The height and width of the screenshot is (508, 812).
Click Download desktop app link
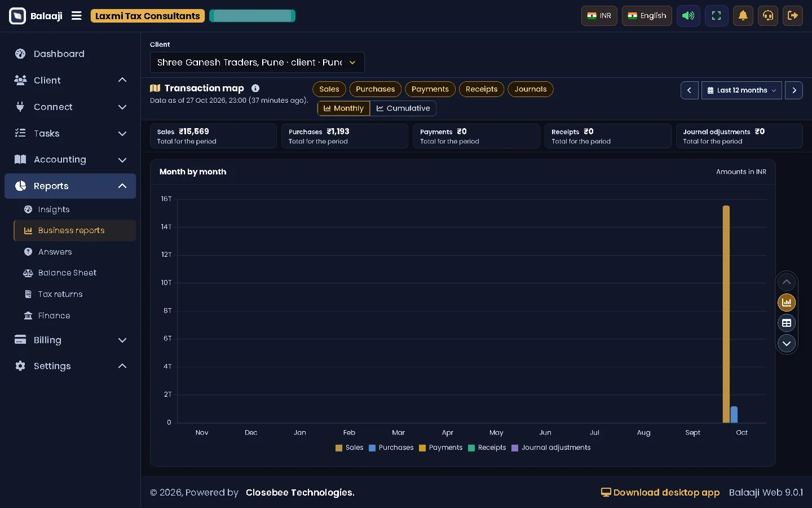coord(660,492)
